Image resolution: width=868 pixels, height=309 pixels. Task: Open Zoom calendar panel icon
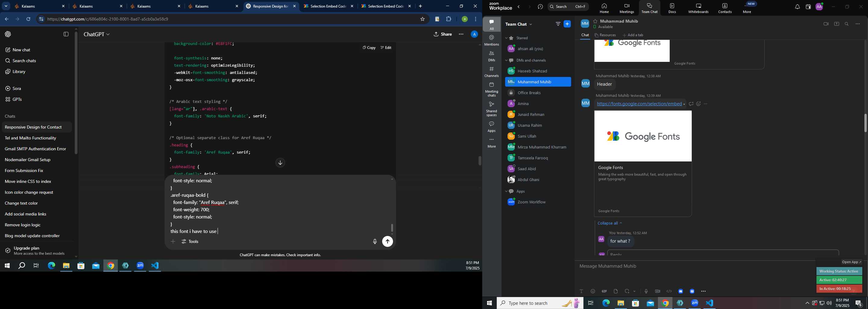(808, 7)
